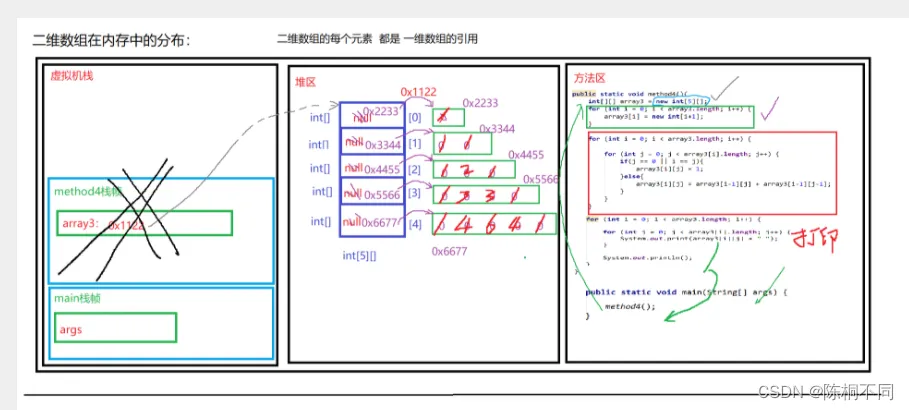Image resolution: width=909 pixels, height=410 pixels.
Task: Click the code line public static void method4()
Action: coord(629,93)
